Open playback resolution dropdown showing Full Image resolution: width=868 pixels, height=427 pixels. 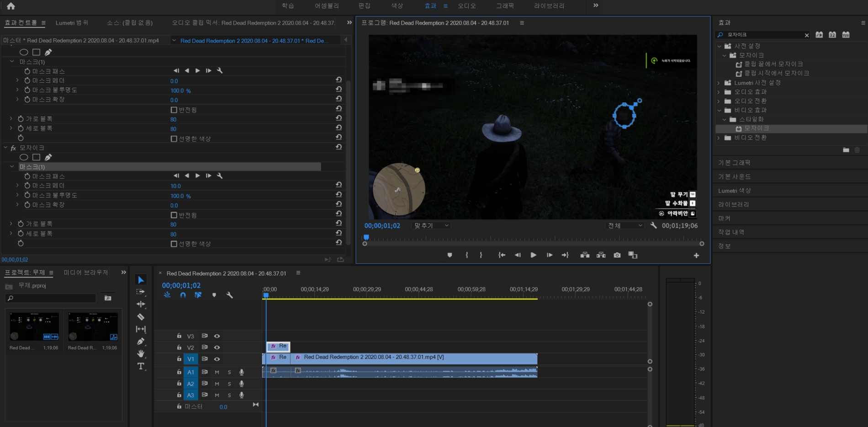(625, 225)
